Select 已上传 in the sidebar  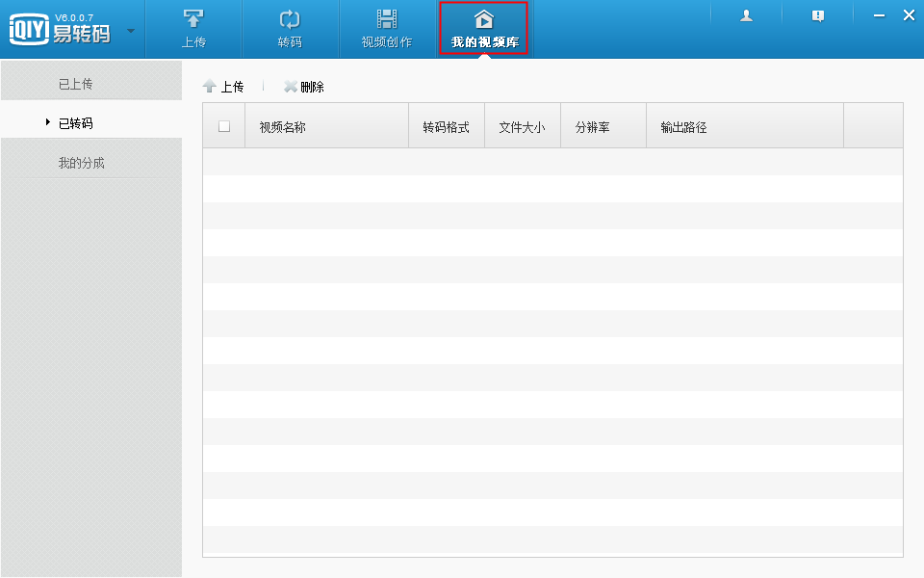coord(76,84)
